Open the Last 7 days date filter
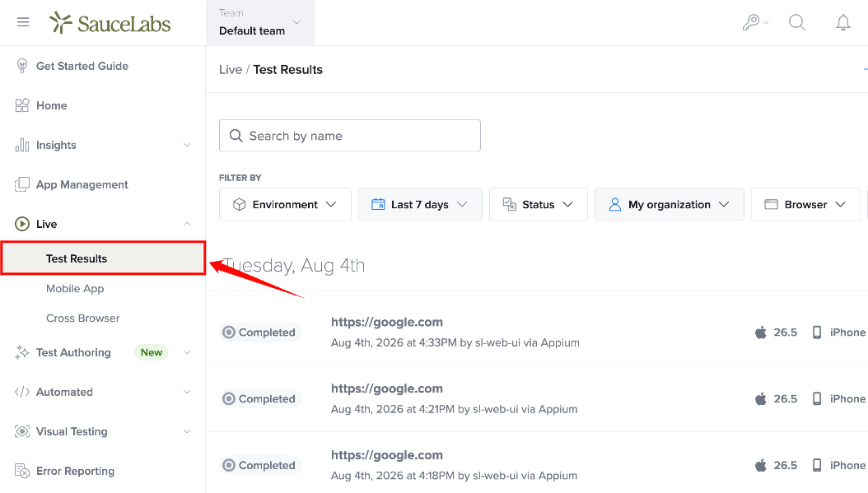 tap(420, 204)
